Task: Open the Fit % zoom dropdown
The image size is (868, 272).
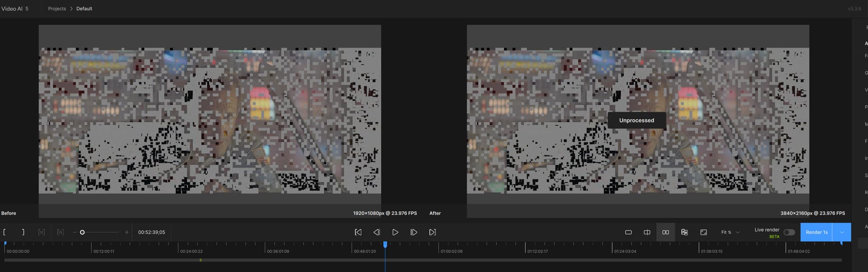Action: tap(730, 232)
